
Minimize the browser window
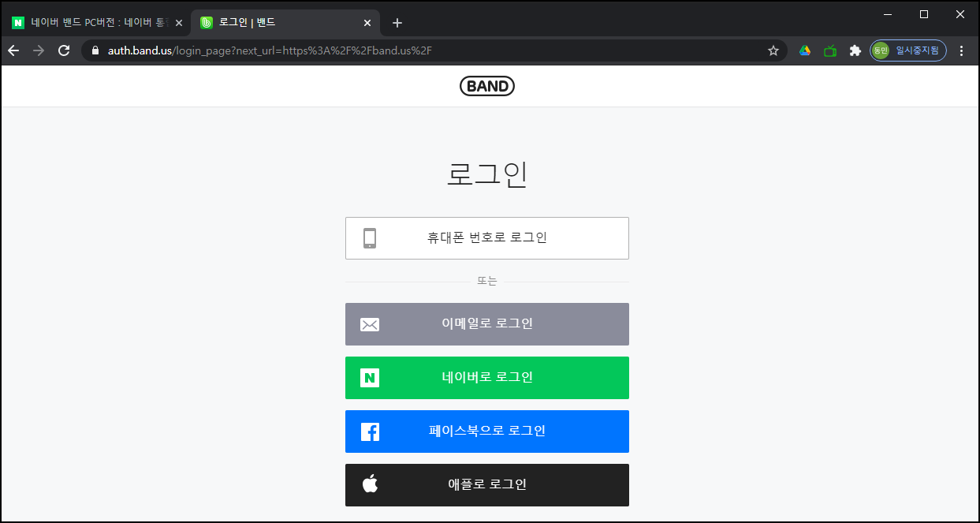888,14
